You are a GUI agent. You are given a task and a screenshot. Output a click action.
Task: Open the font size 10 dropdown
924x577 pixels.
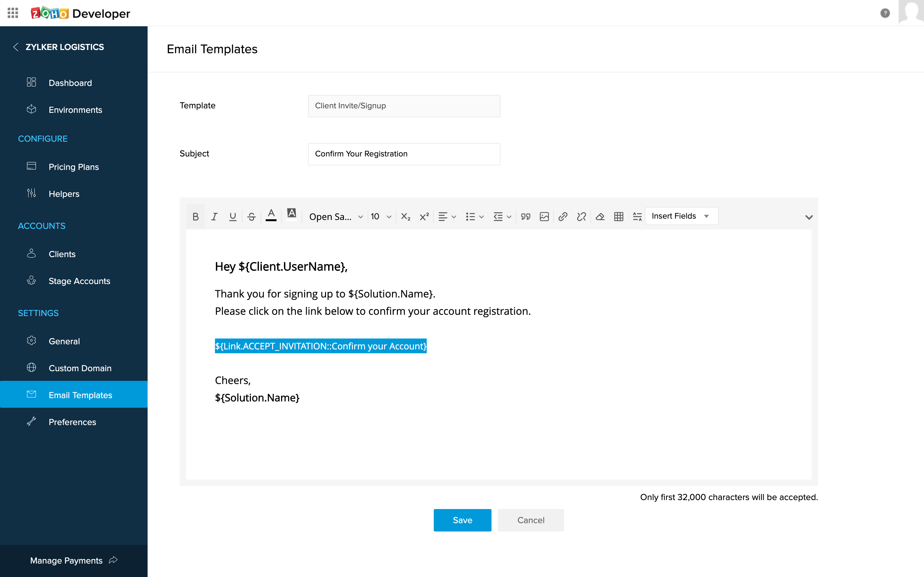click(381, 217)
